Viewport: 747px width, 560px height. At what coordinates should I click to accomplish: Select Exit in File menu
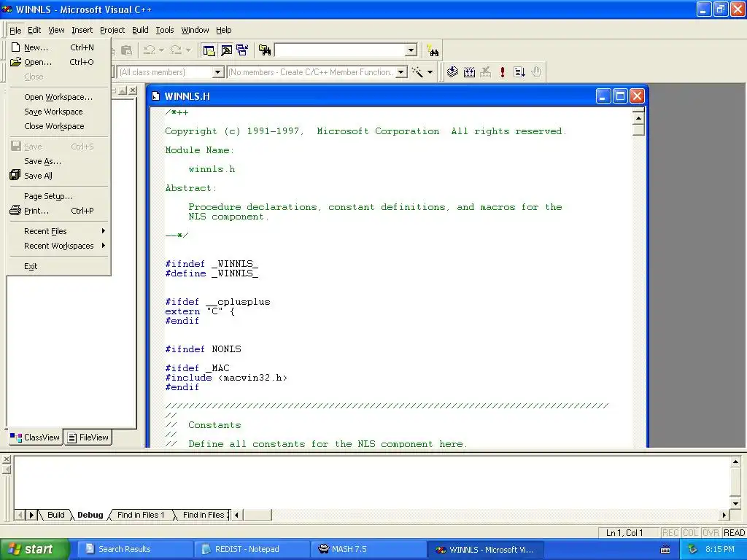click(59, 266)
